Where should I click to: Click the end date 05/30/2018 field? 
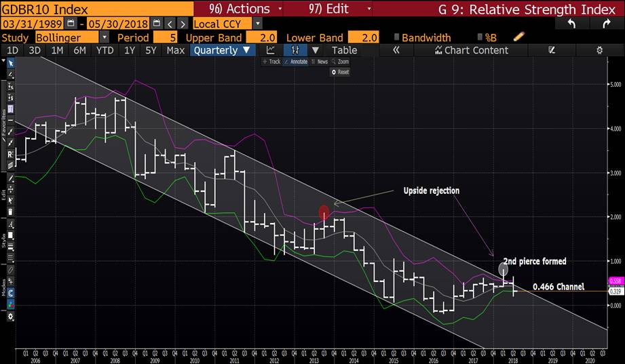(118, 24)
